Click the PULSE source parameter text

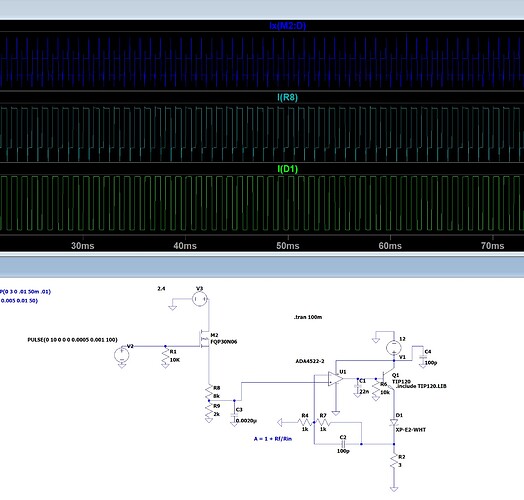coord(73,340)
